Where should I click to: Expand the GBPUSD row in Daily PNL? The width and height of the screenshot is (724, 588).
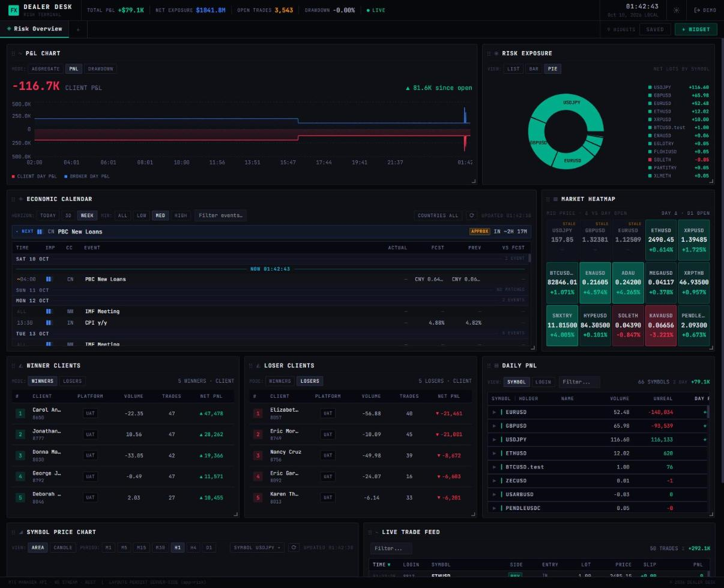(x=494, y=426)
